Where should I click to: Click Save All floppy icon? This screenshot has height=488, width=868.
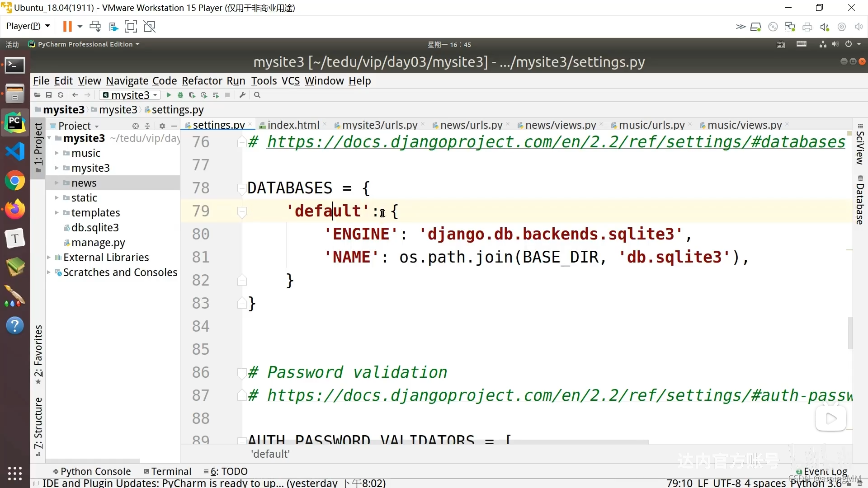click(x=49, y=95)
